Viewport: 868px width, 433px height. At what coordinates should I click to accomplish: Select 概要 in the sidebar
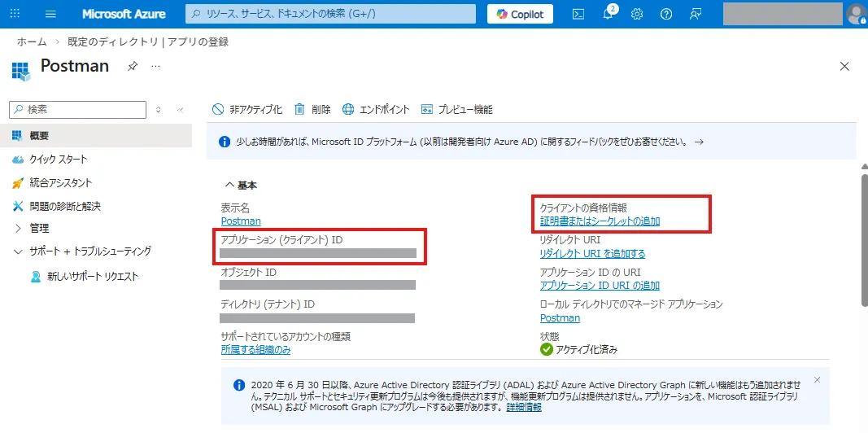pos(96,136)
